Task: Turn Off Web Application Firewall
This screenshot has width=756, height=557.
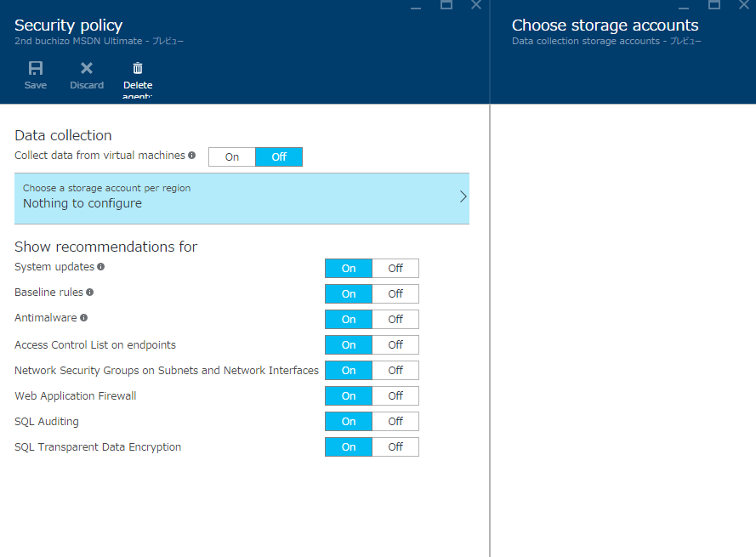Action: point(395,396)
